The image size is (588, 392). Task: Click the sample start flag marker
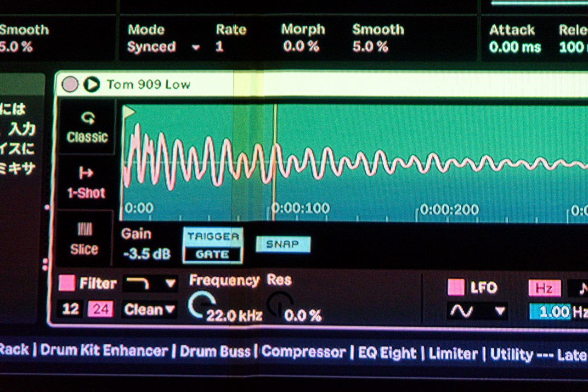tap(129, 112)
